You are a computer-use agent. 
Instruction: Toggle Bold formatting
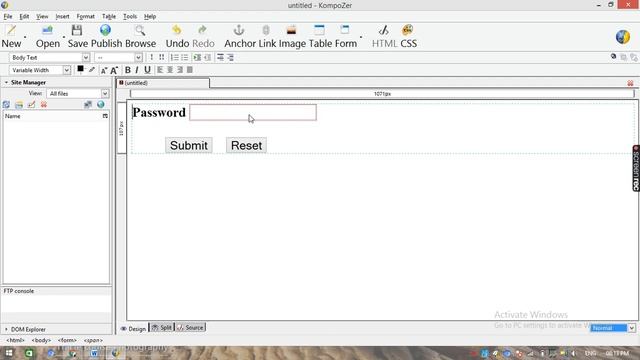pos(128,70)
